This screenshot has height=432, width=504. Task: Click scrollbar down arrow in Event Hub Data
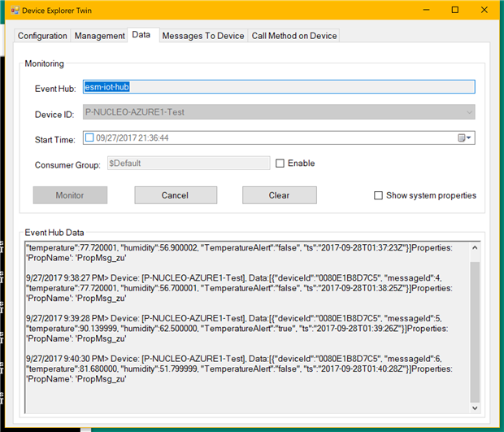(x=475, y=408)
